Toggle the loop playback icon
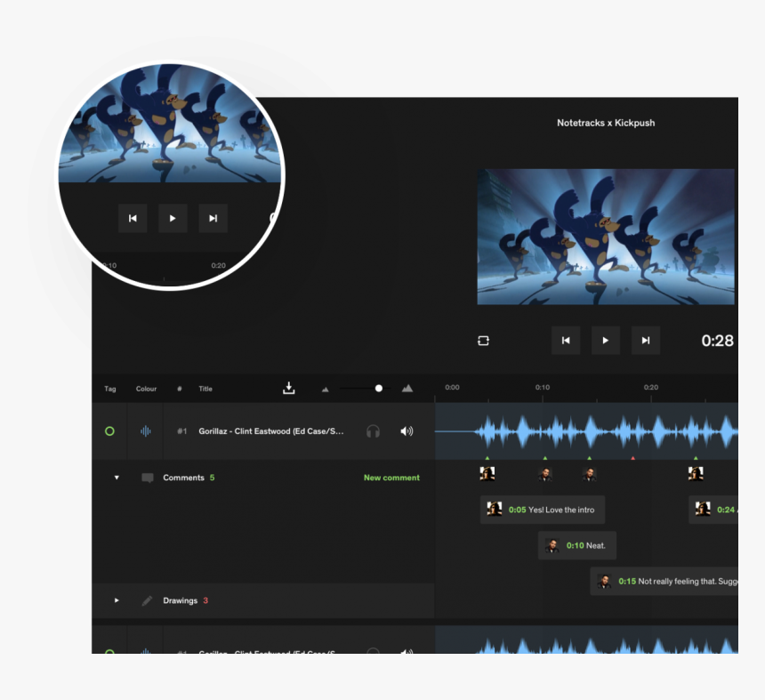765x700 pixels. [x=483, y=341]
